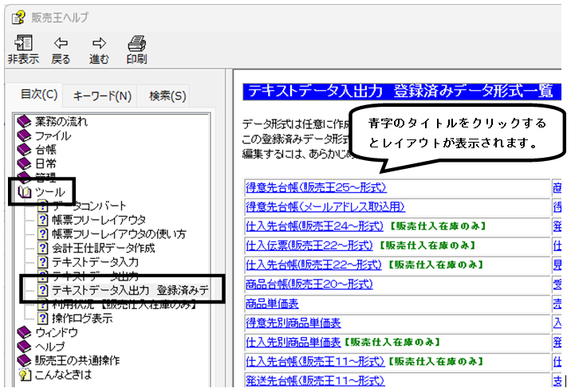Expand 台帳 tree item
571x392 pixels.
(45, 150)
